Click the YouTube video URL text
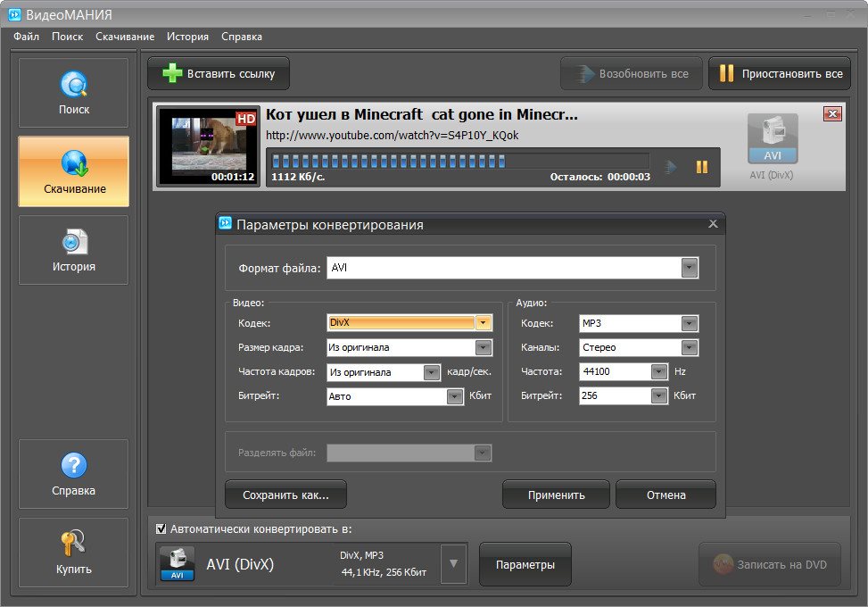 (393, 135)
